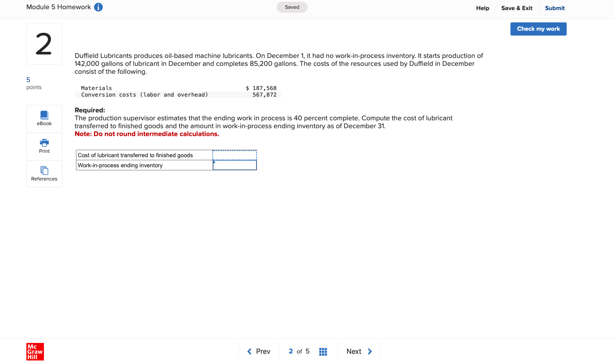Image resolution: width=615 pixels, height=364 pixels.
Task: Click the right chevron beside Next
Action: [x=369, y=351]
